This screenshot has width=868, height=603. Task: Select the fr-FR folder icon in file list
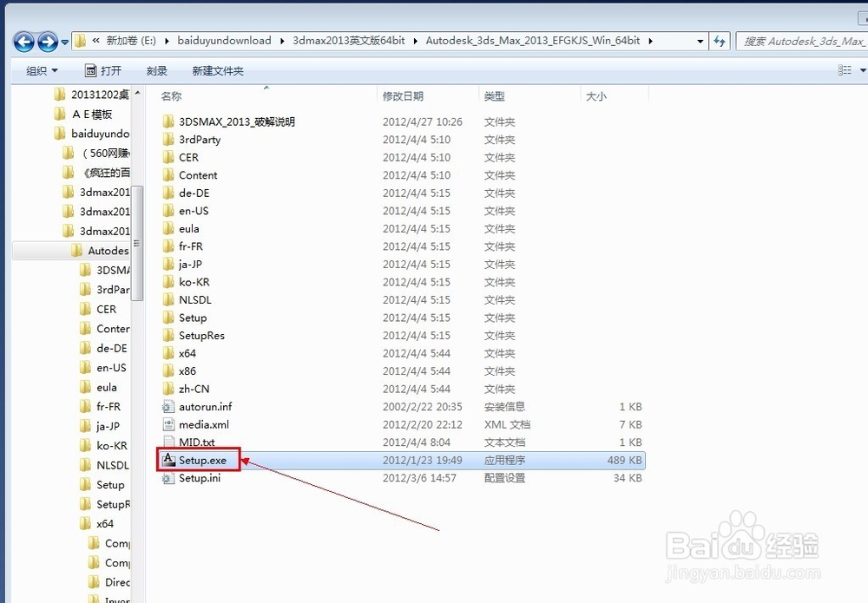[x=168, y=246]
